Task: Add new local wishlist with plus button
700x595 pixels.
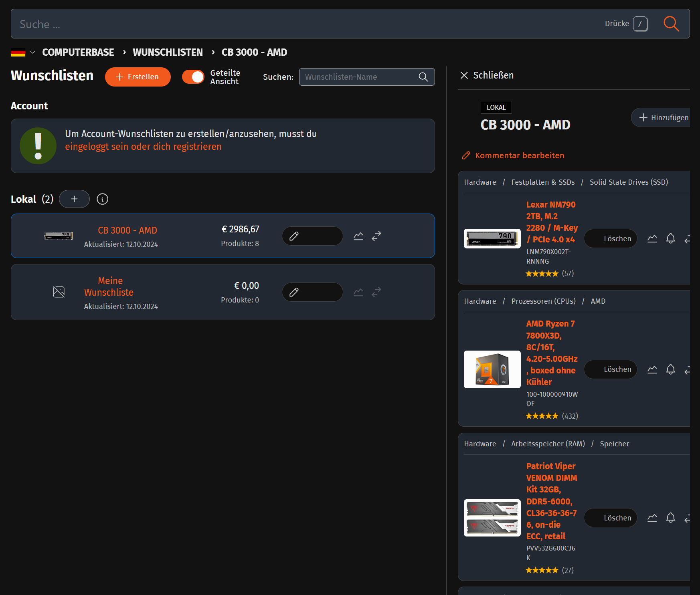Action: tap(74, 199)
